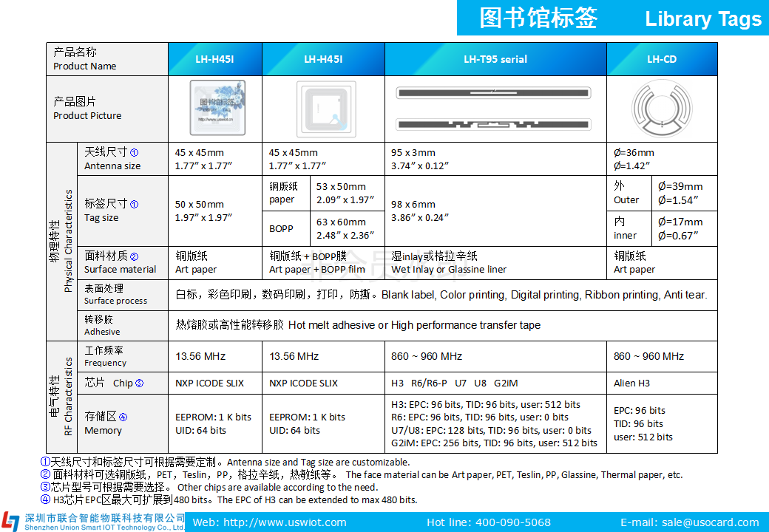Click the 'Tag size' row label

click(101, 217)
